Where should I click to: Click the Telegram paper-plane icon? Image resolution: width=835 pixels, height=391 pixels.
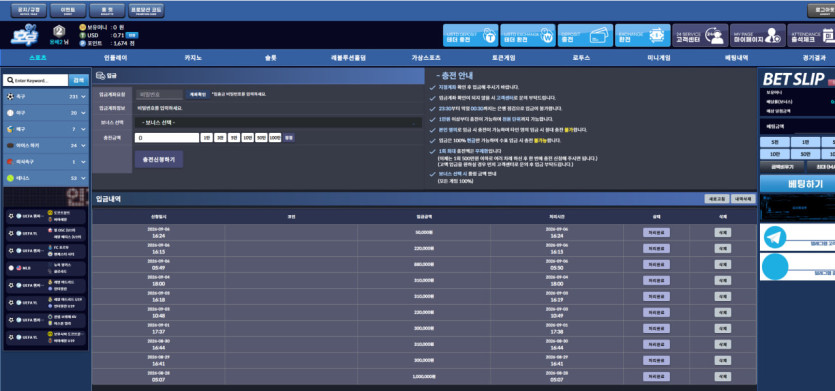pyautogui.click(x=775, y=238)
